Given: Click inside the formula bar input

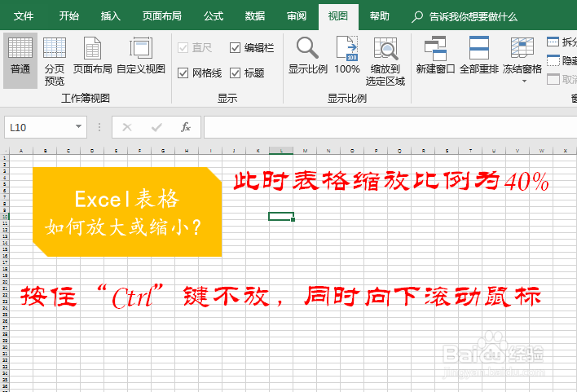Looking at the screenshot, I should point(390,127).
